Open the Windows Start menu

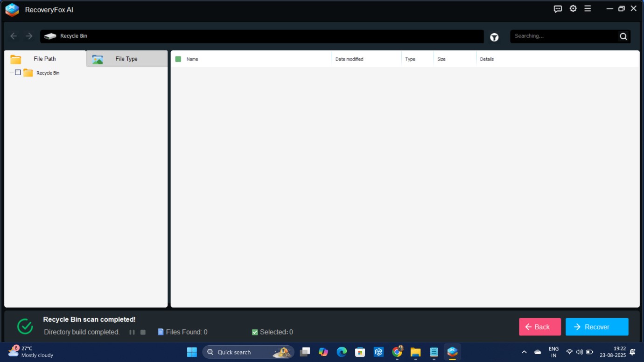click(x=192, y=352)
